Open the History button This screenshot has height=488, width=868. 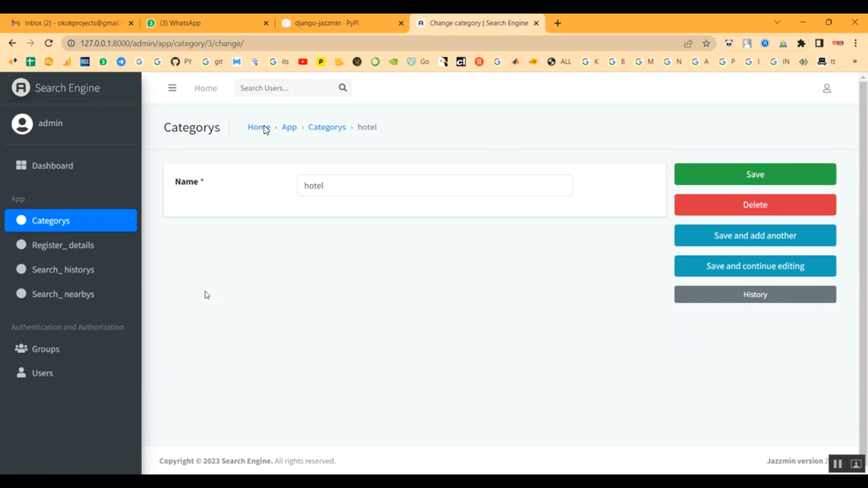coord(755,294)
